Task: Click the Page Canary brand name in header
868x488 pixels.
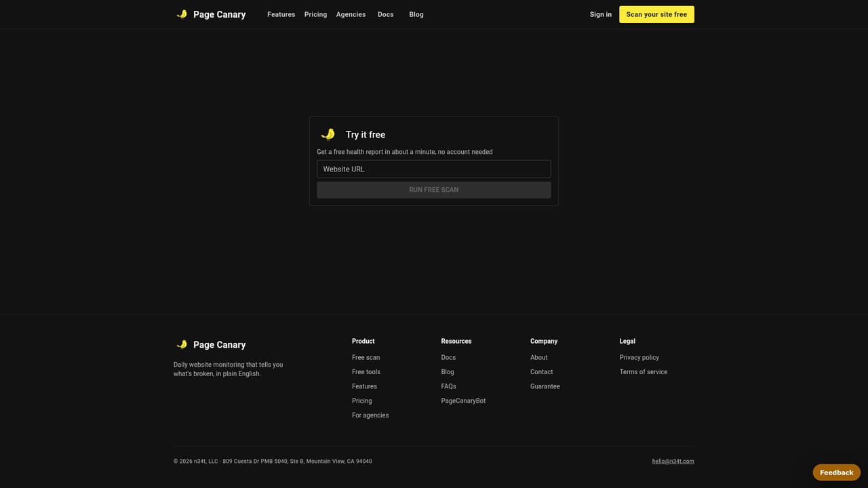Action: [220, 14]
